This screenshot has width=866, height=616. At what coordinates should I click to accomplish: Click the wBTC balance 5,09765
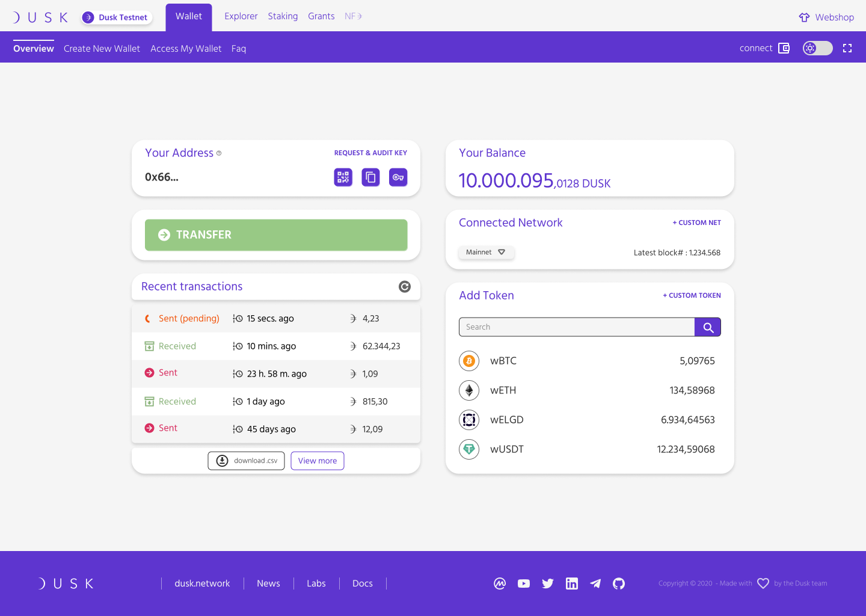pyautogui.click(x=697, y=361)
